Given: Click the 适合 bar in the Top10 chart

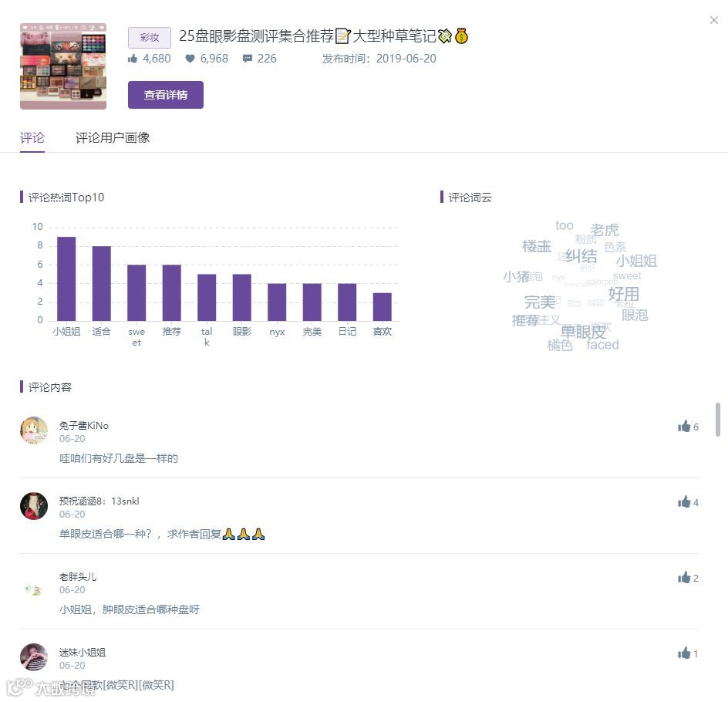Looking at the screenshot, I should (x=101, y=283).
